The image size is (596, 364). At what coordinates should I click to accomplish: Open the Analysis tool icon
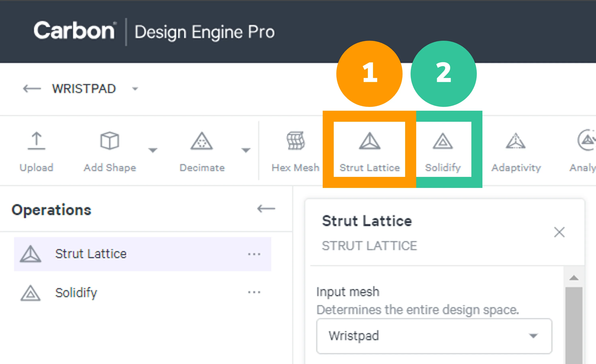[587, 140]
